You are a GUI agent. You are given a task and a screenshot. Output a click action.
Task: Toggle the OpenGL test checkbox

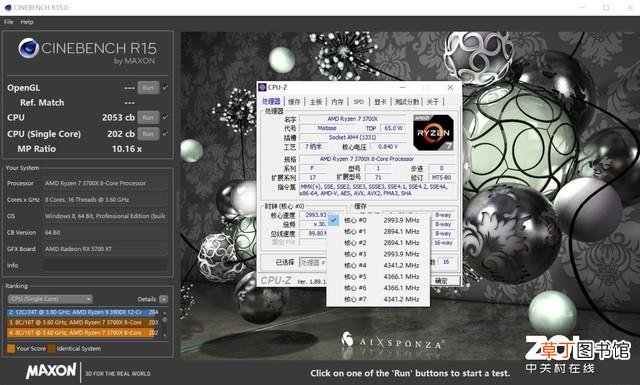tap(165, 87)
